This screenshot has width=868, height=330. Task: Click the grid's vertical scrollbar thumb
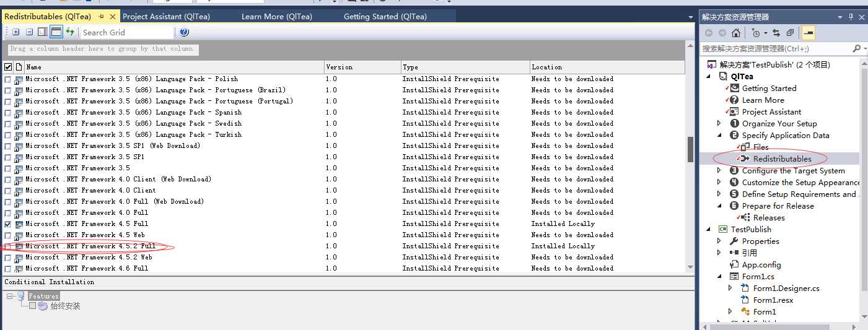tap(690, 149)
